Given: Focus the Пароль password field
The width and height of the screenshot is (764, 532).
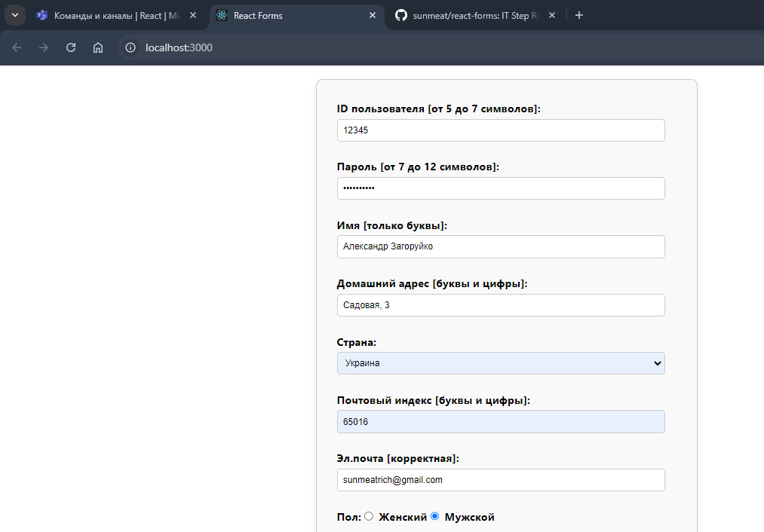Looking at the screenshot, I should 501,188.
